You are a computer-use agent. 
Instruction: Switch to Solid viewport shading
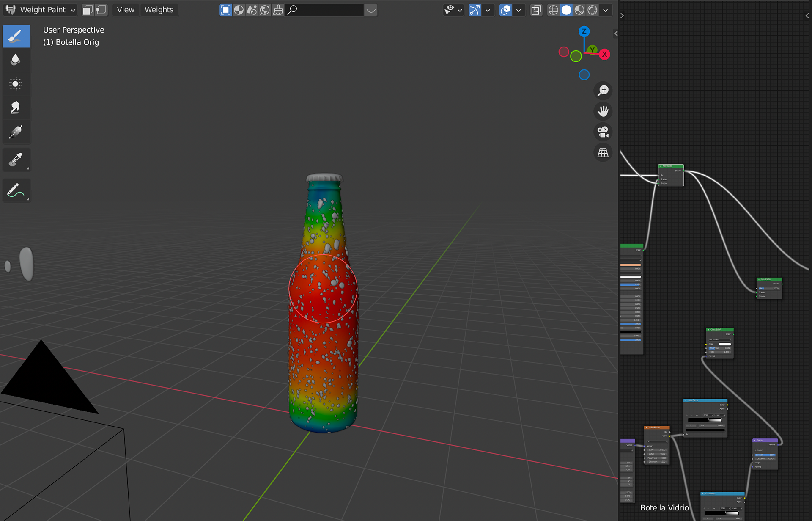point(566,10)
